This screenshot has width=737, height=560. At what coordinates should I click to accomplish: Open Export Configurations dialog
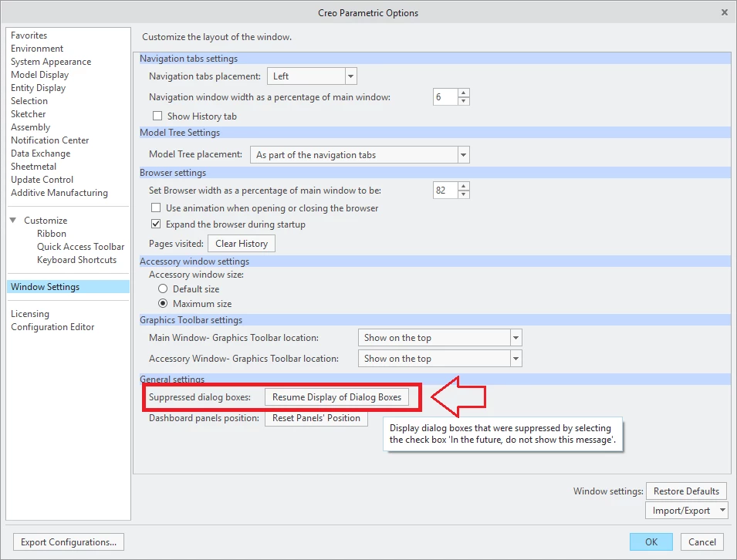pos(68,541)
